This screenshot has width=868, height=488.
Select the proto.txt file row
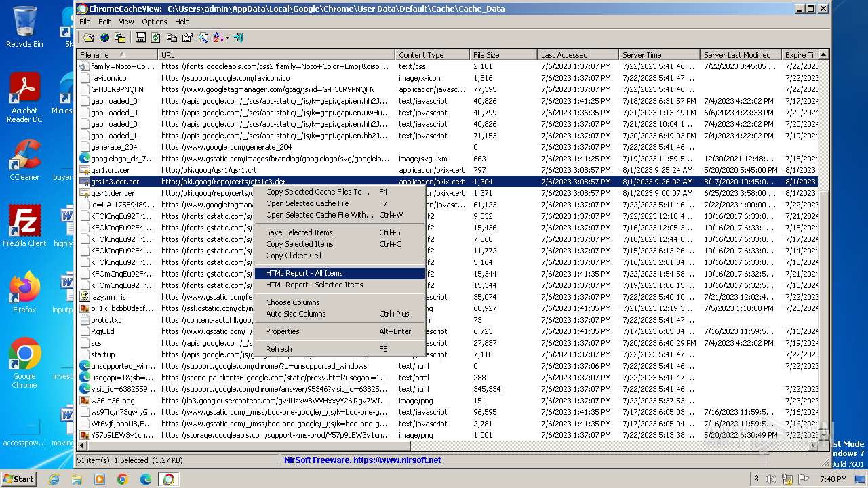tap(448, 320)
